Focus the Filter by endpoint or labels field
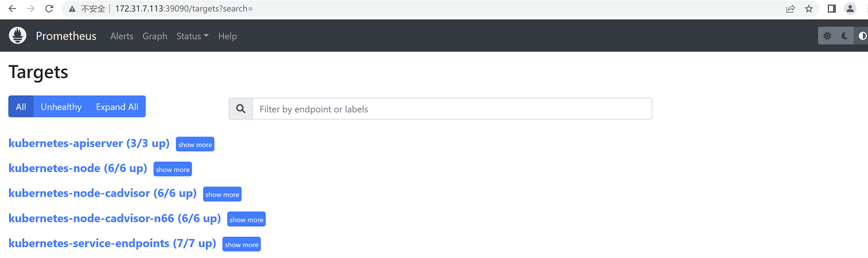 452,109
